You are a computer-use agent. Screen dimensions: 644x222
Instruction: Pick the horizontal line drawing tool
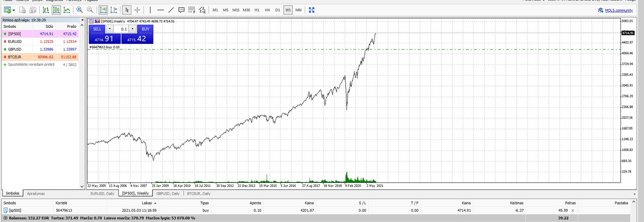(160, 10)
